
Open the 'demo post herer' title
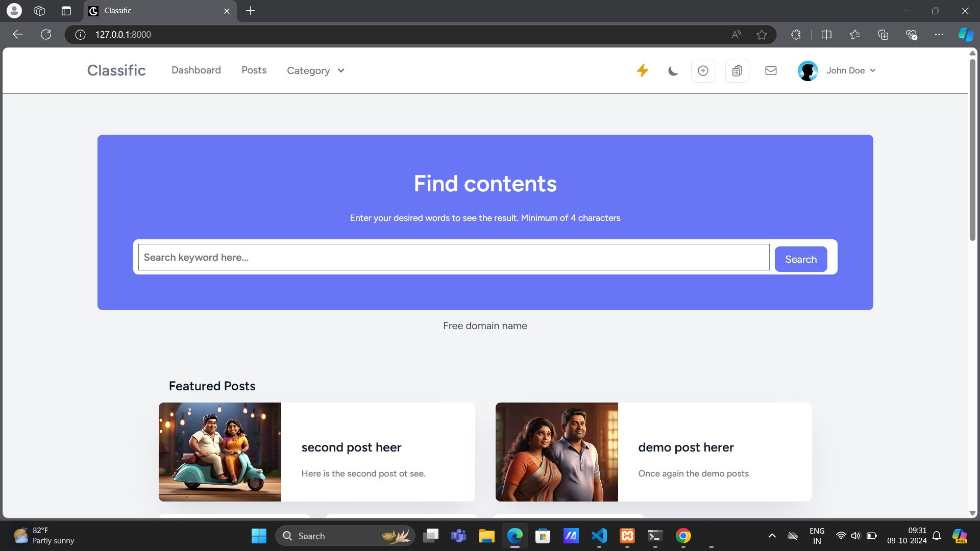[686, 447]
